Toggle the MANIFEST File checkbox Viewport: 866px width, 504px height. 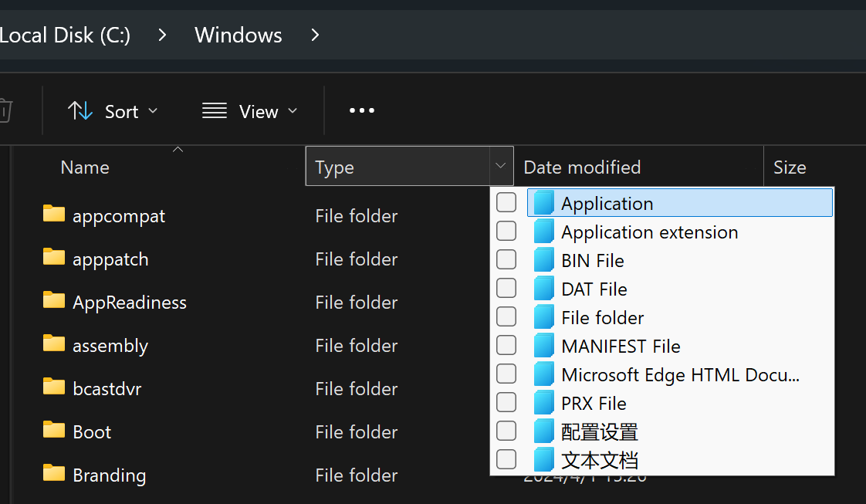506,346
